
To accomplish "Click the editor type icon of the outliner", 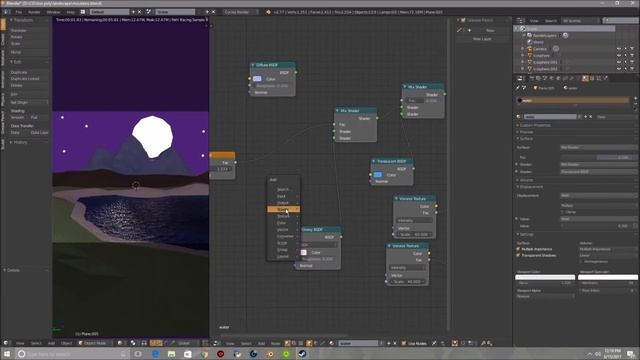I will [520, 20].
